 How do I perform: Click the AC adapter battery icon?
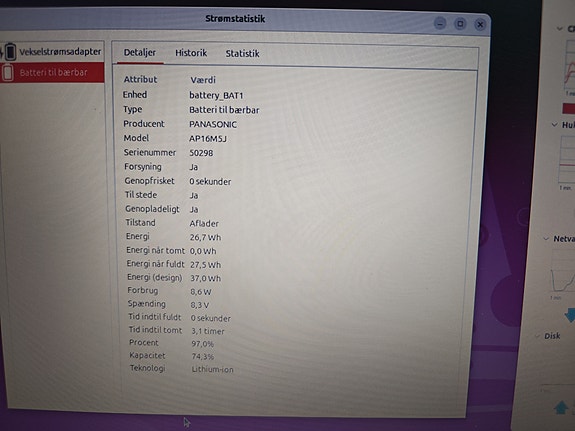coord(10,51)
